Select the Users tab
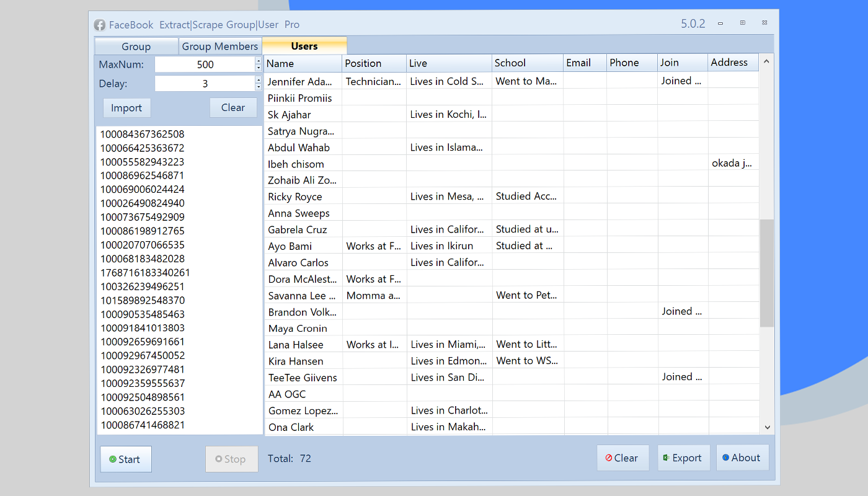The width and height of the screenshot is (868, 496). [304, 46]
